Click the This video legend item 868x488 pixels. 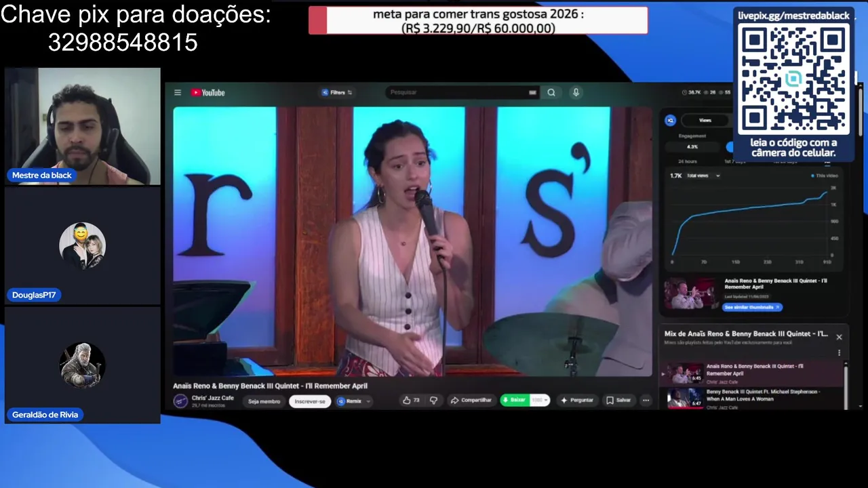pos(825,176)
